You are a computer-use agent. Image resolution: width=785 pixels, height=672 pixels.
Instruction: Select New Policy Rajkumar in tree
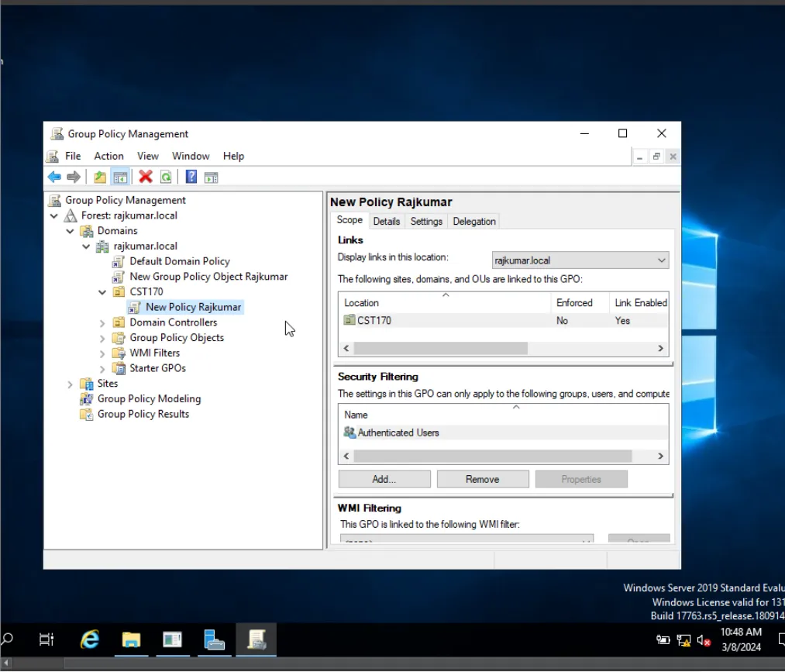coord(193,308)
